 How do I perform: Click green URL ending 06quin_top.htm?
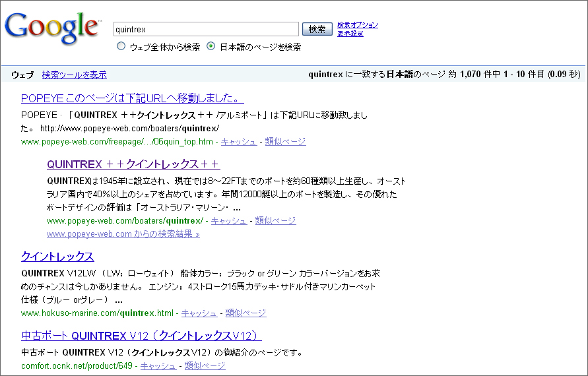(117, 141)
